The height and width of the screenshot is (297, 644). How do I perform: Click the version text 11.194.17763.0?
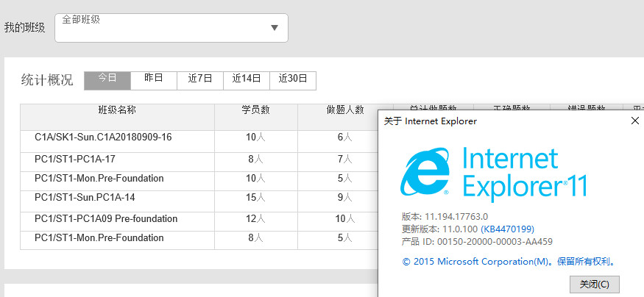click(456, 216)
